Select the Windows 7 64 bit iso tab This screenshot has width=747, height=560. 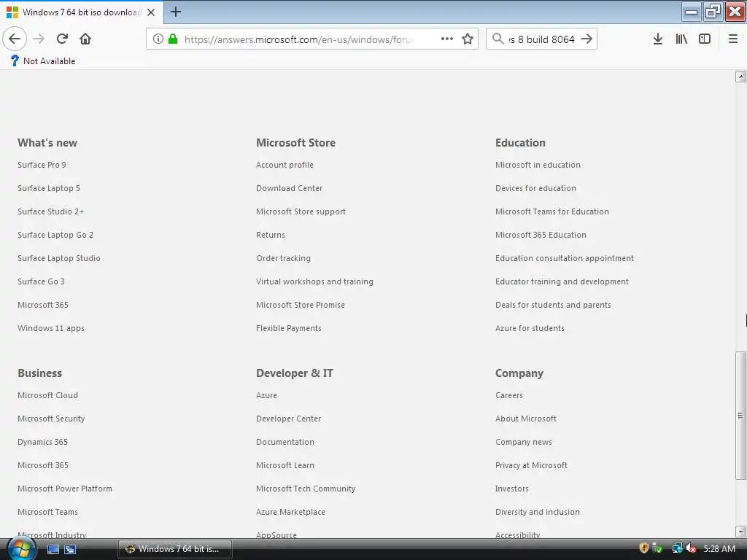coord(82,12)
